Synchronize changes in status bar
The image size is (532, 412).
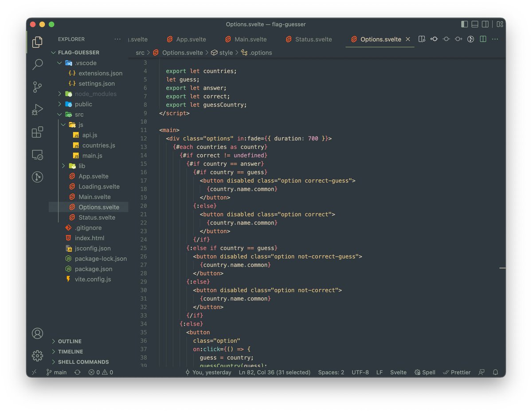[x=78, y=373]
